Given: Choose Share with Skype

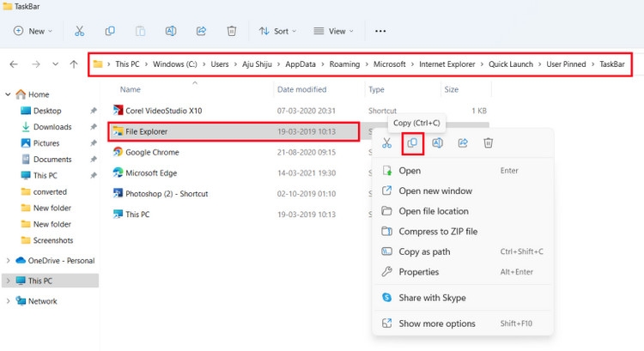Looking at the screenshot, I should pyautogui.click(x=463, y=298).
